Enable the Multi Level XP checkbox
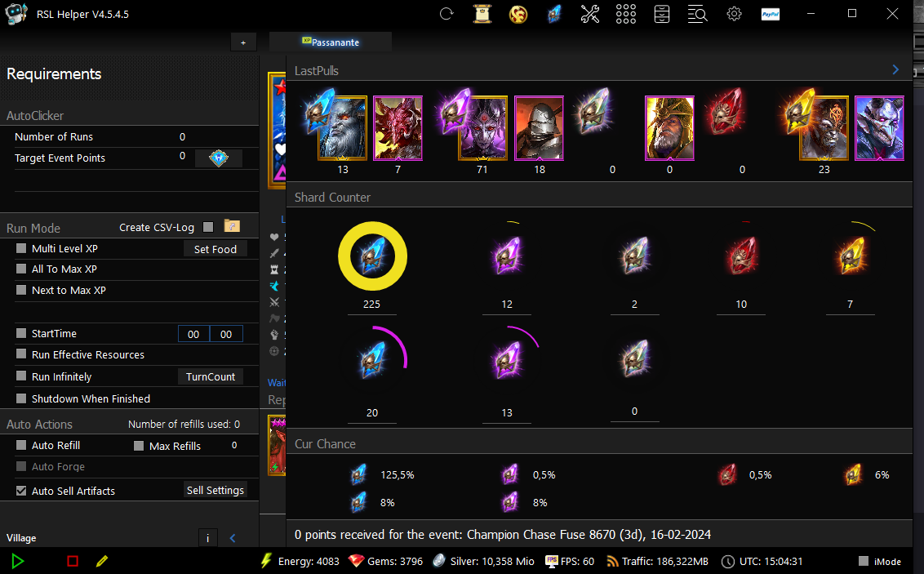Image resolution: width=924 pixels, height=574 pixels. [x=21, y=248]
